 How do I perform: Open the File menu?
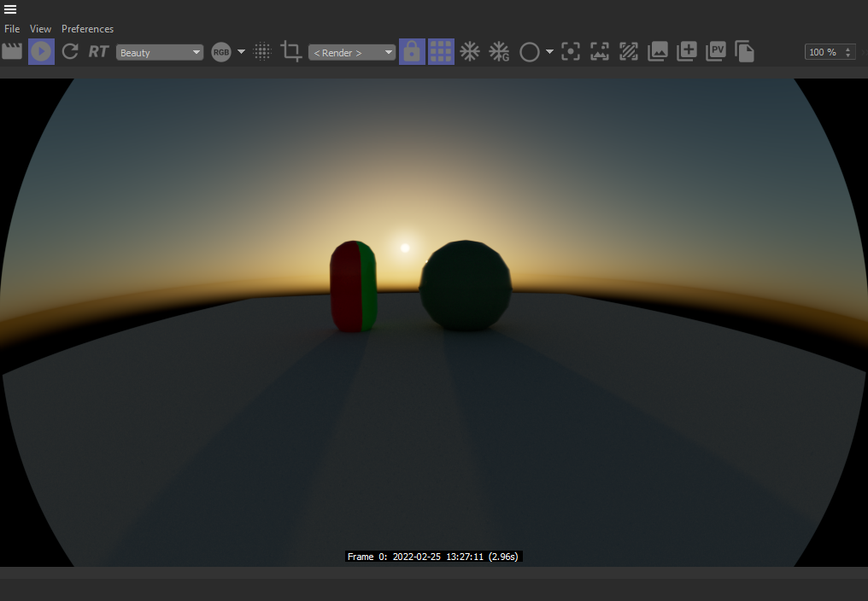(12, 29)
